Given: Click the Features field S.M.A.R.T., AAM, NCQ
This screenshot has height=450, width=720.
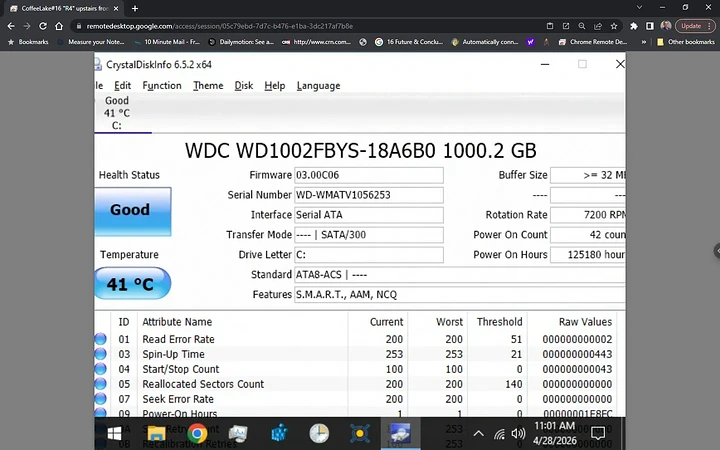Looking at the screenshot, I should (460, 294).
